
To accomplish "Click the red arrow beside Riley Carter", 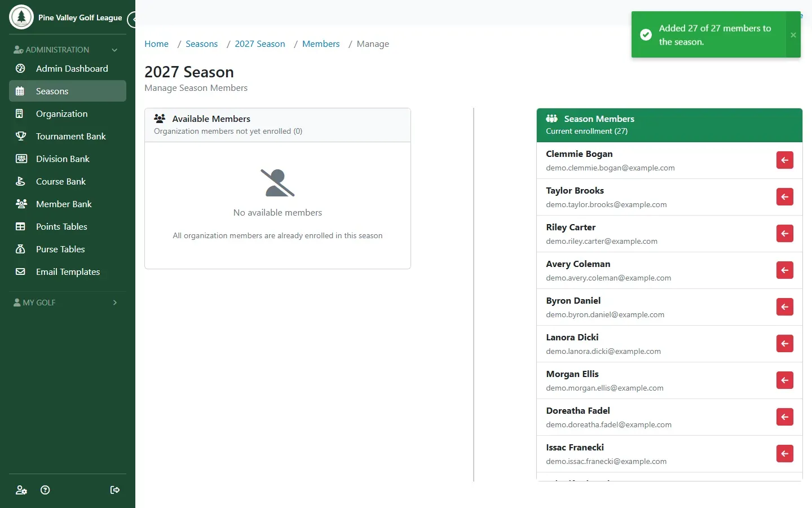I will pyautogui.click(x=784, y=234).
